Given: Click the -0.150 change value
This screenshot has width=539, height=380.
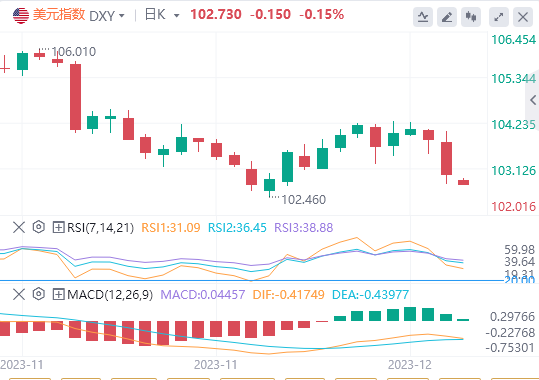Looking at the screenshot, I should tap(270, 14).
